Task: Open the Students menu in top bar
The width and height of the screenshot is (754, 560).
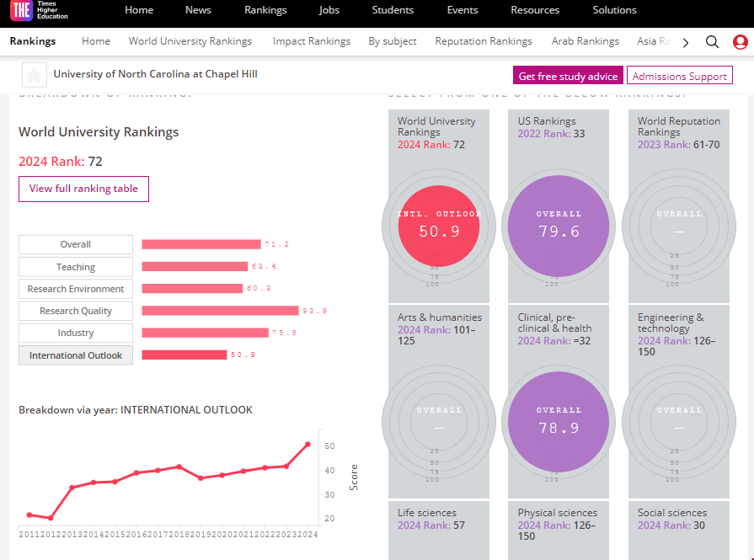Action: 393,10
